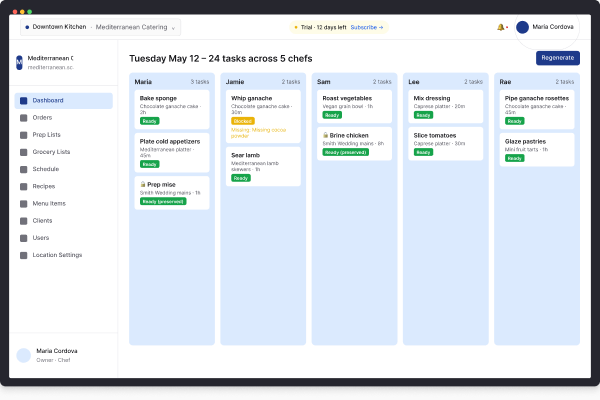Open the Downtown Kitchen location dropdown
Image resolution: width=600 pixels, height=400 pixels.
click(100, 27)
